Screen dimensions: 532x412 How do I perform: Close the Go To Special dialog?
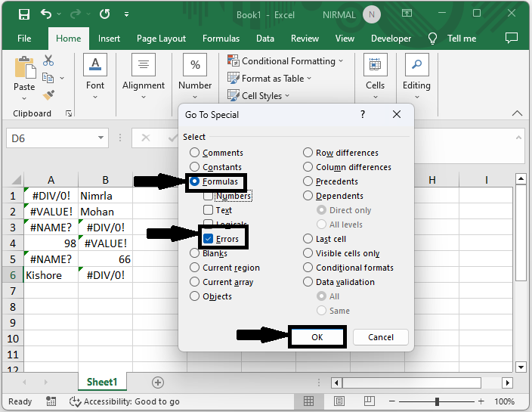pyautogui.click(x=397, y=114)
